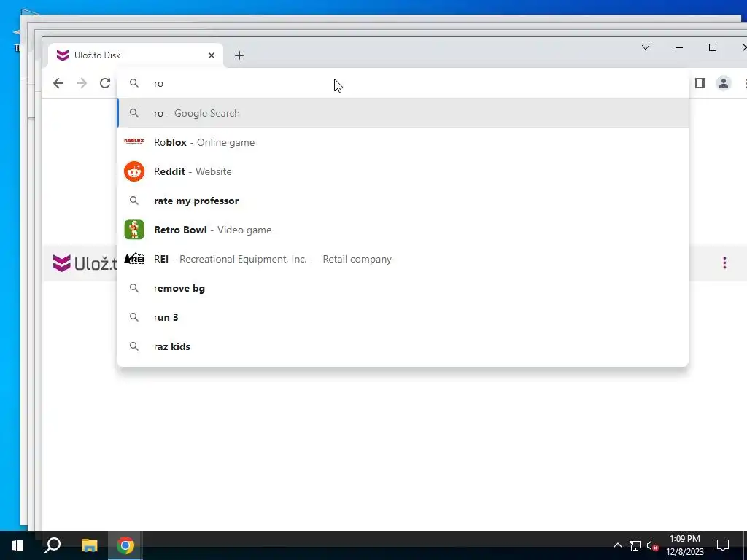Screen dimensions: 747x560
Task: Click the forward navigation arrow
Action: 82,83
